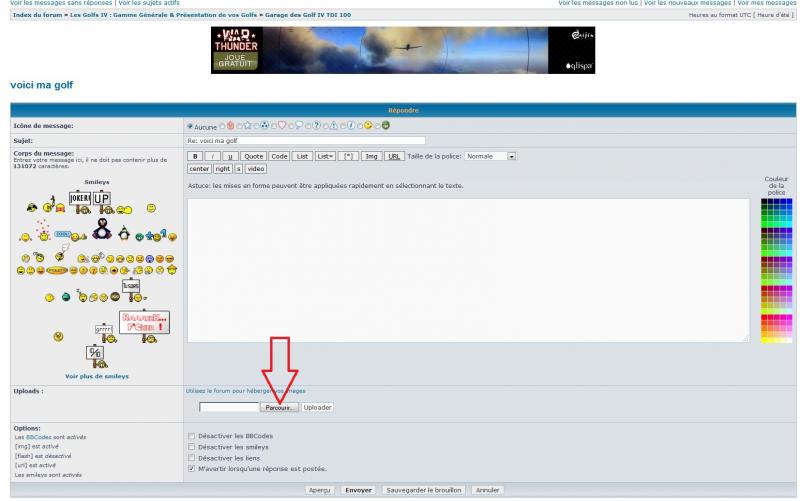The height and width of the screenshot is (501, 800).
Task: Insert the red 'Raaaah' sign smiley
Action: click(144, 327)
